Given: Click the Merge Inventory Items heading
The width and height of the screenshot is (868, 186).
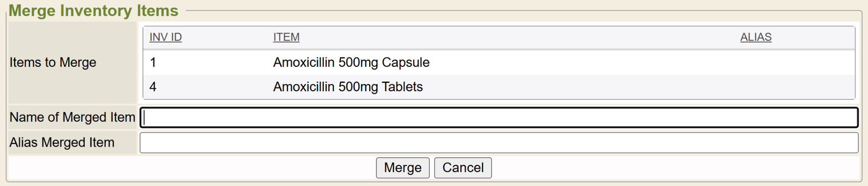Looking at the screenshot, I should 93,11.
